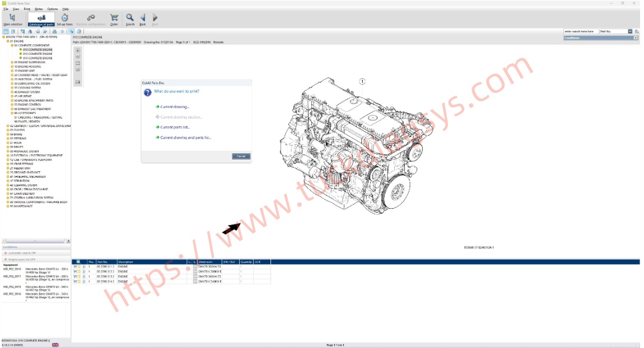Open the Print menu

[x=27, y=9]
